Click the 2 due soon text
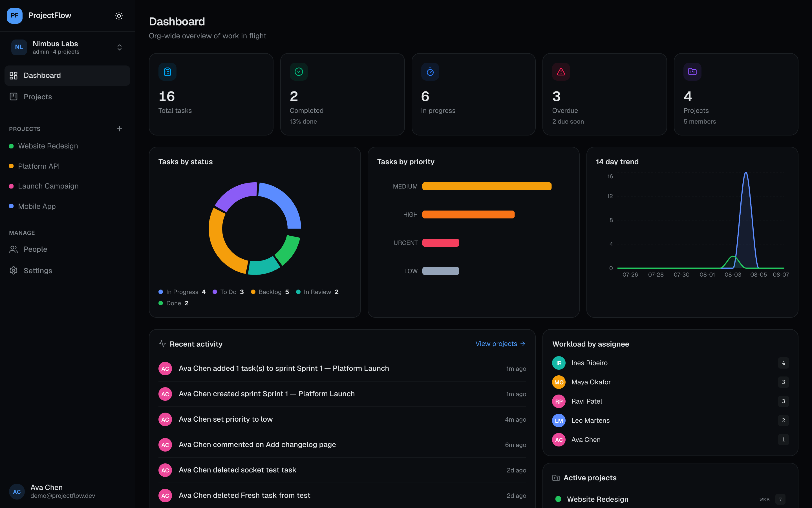The height and width of the screenshot is (508, 812). [x=568, y=122]
